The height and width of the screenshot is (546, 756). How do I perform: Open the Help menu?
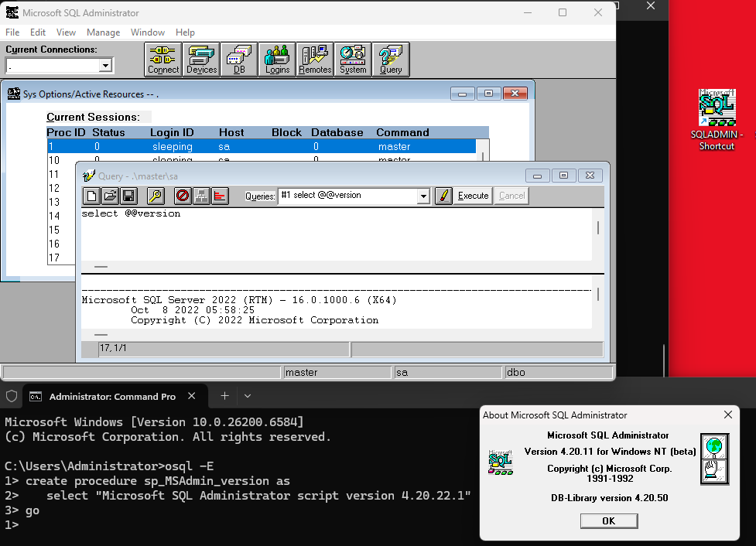(185, 32)
